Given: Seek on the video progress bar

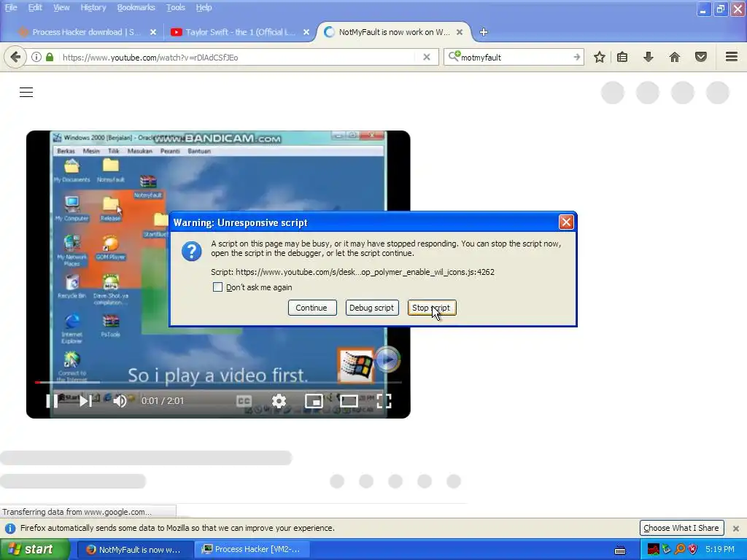Looking at the screenshot, I should (218, 382).
